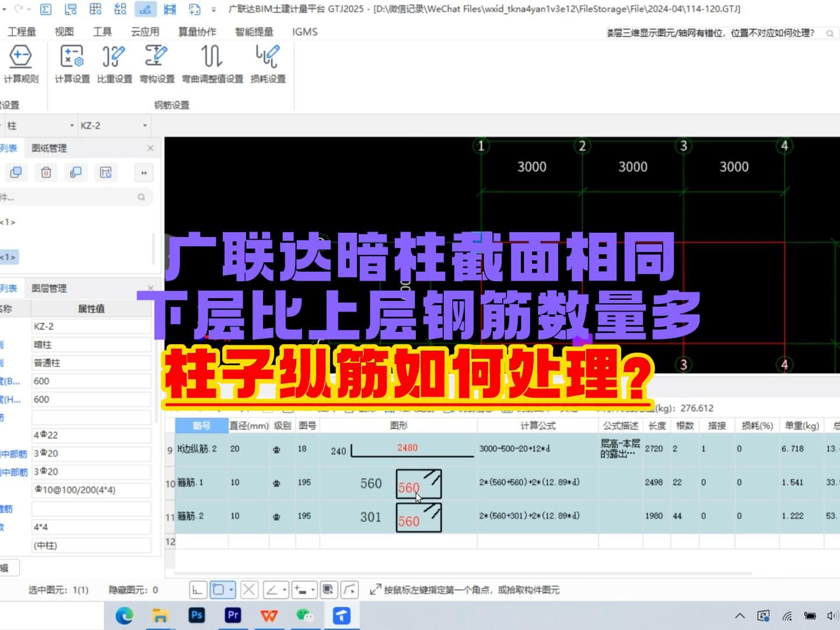Open the 弯曲调整值设置 settings
Image resolution: width=840 pixels, height=630 pixels.
[211, 64]
